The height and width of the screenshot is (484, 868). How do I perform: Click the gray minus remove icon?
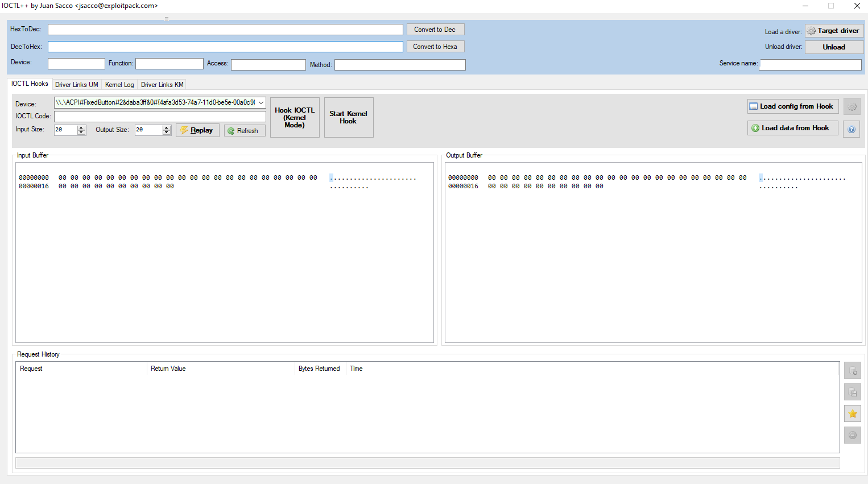tap(852, 435)
